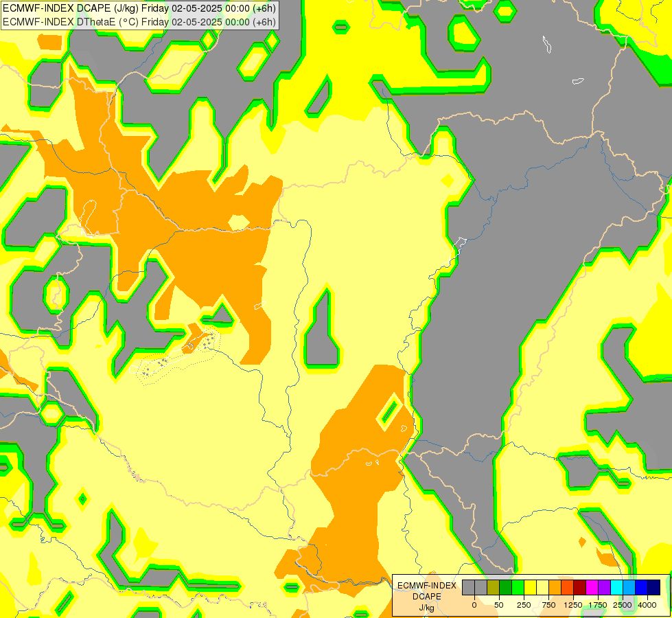
Task: Select the bright yellow legend swatch
Action: point(530,588)
